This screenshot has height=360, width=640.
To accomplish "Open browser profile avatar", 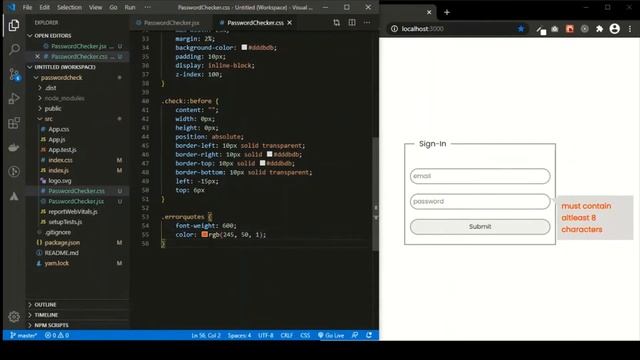I will click(614, 29).
